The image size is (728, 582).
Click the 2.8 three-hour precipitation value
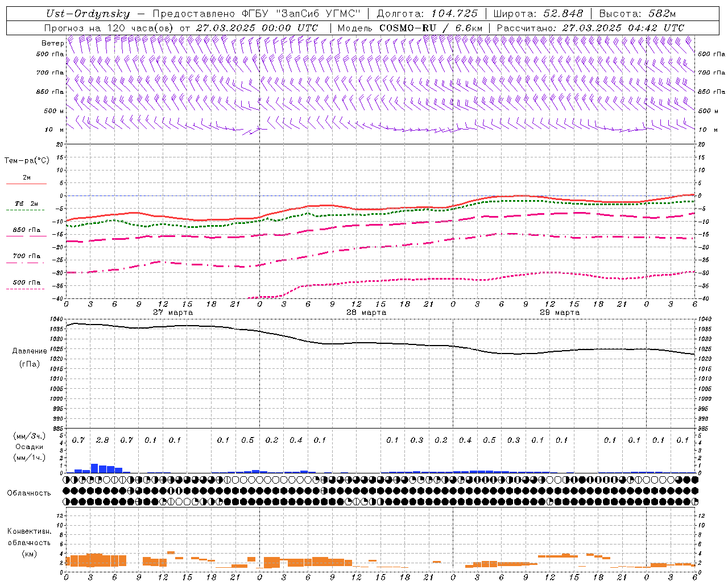coord(102,440)
